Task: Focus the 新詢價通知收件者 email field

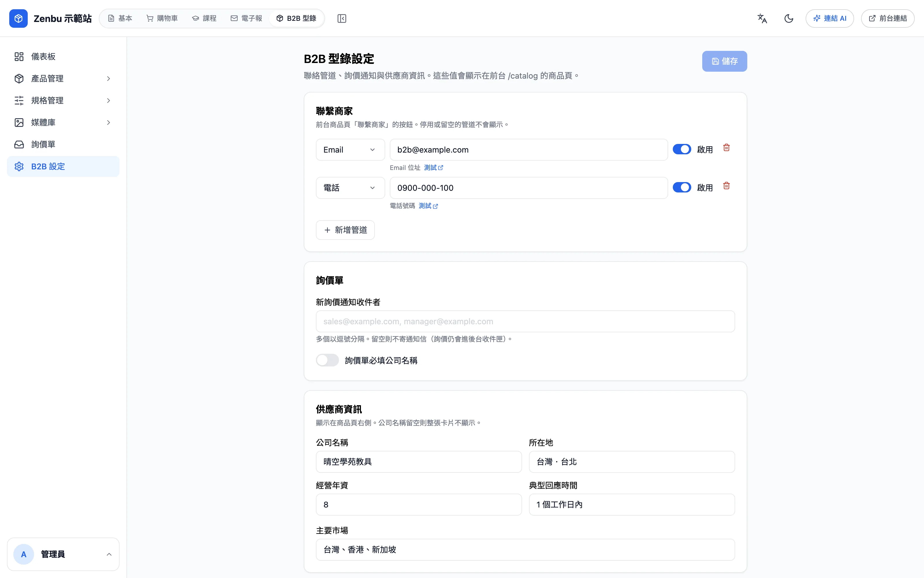Action: point(526,321)
